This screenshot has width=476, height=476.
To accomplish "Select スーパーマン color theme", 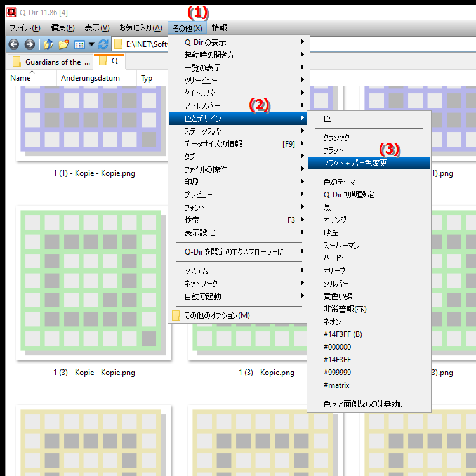I will coord(369,246).
